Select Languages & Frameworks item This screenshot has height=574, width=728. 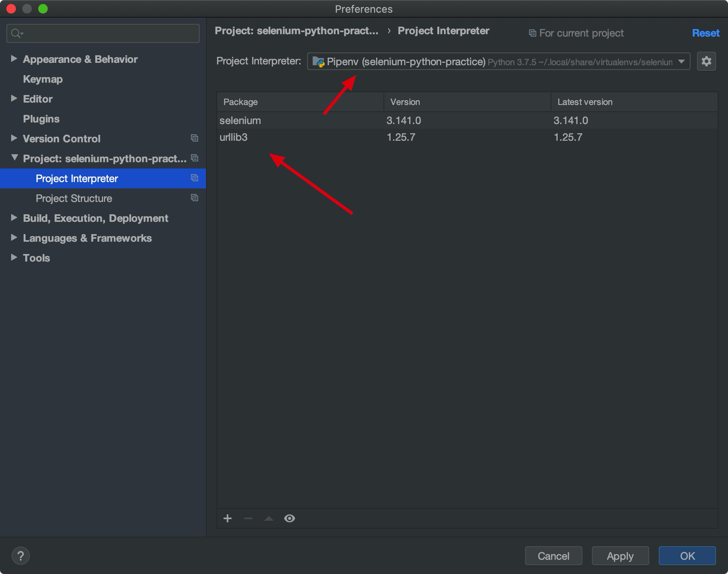(88, 238)
